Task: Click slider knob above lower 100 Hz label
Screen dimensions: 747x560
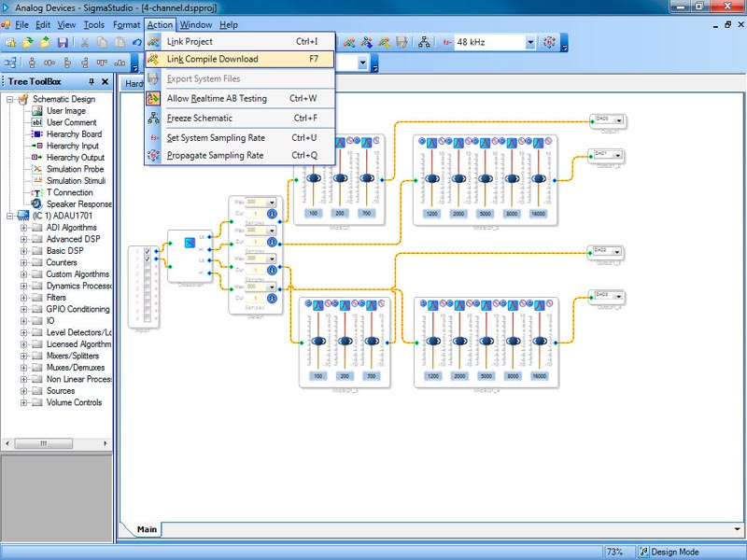Action: [318, 341]
